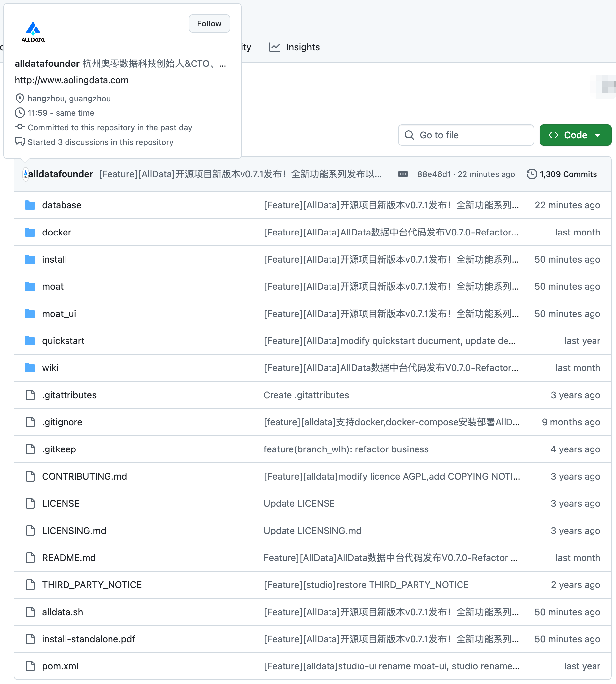Click the pom.xml file icon
This screenshot has width=616, height=684.
coord(30,666)
